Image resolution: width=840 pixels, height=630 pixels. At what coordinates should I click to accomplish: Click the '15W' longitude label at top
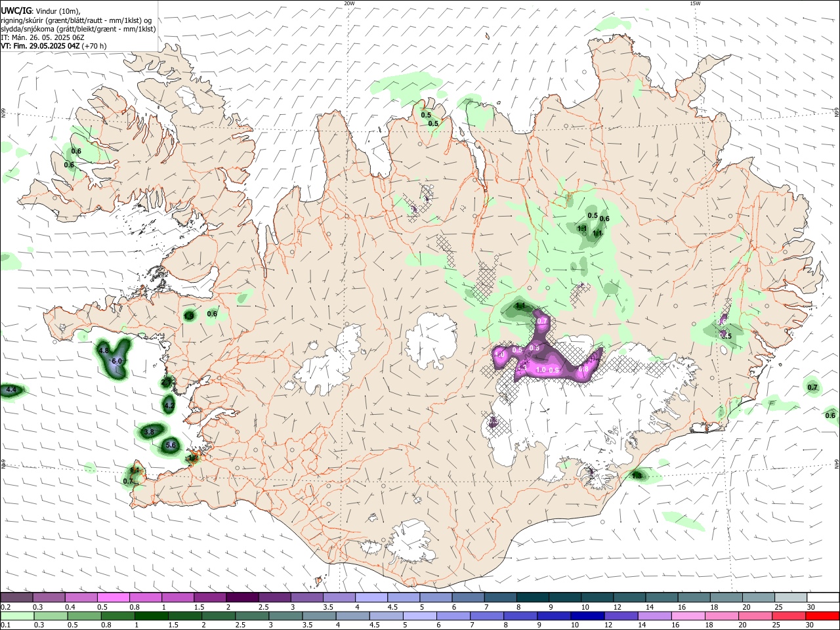(x=695, y=3)
